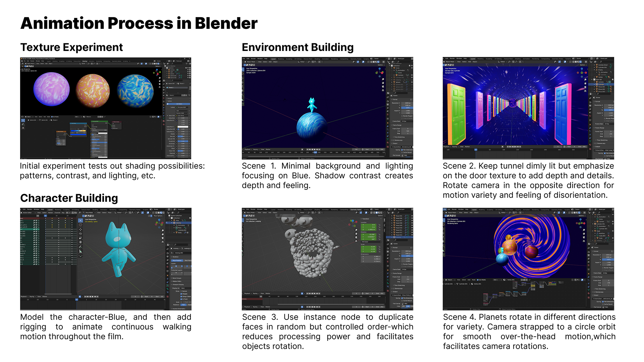Open the Pose menu in Character Building viewport header
Screen dimensions: 644x362
tap(110, 213)
